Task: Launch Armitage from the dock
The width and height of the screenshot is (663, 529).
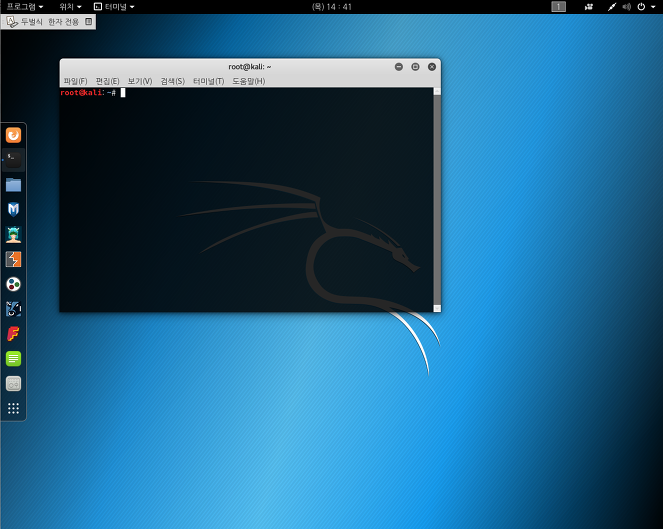Action: tap(14, 234)
